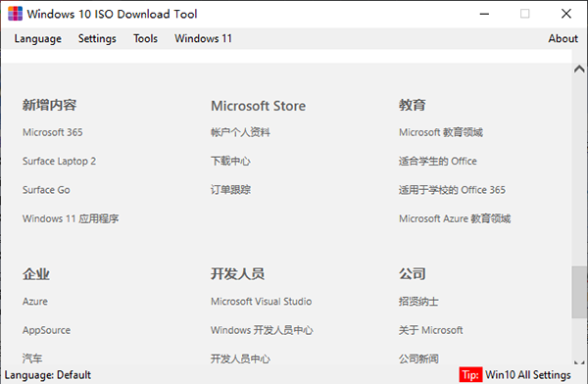
Task: Click the Microsoft 365 link
Action: [53, 132]
